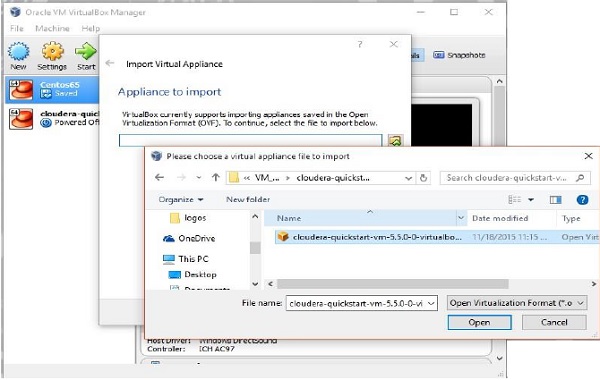Click the appliance file path field
The width and height of the screenshot is (600, 380).
tap(250, 140)
